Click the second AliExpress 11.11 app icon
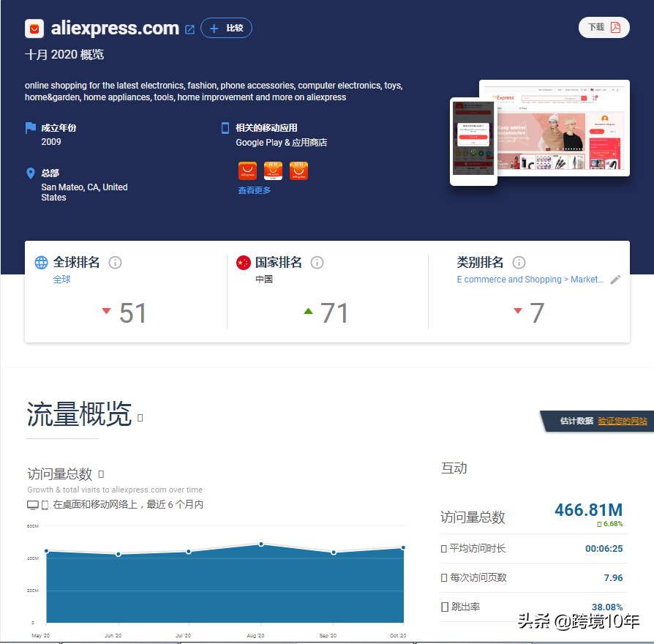The image size is (654, 644). pyautogui.click(x=273, y=171)
